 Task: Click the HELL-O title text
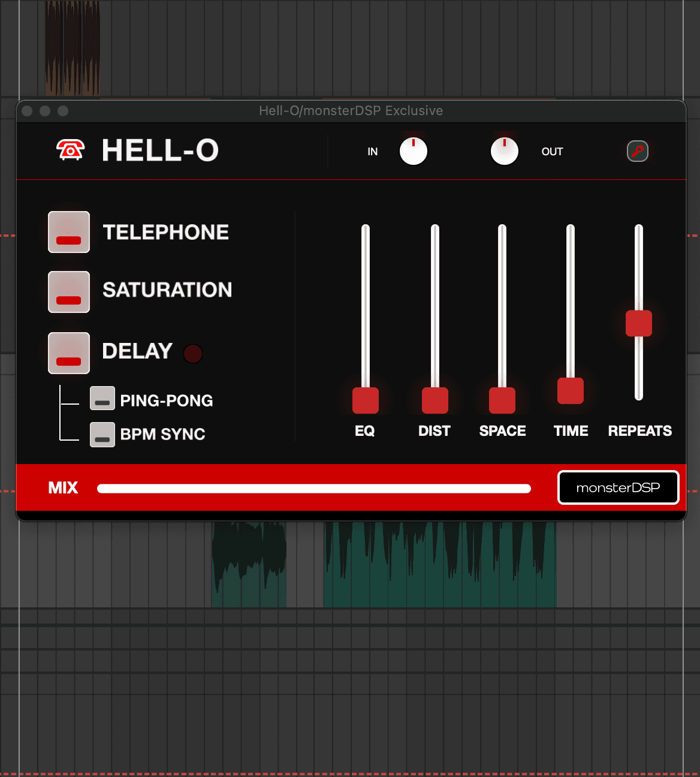click(x=160, y=150)
